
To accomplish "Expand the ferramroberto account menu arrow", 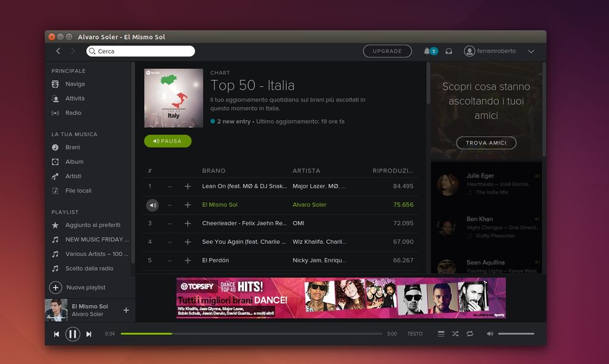I will (531, 52).
